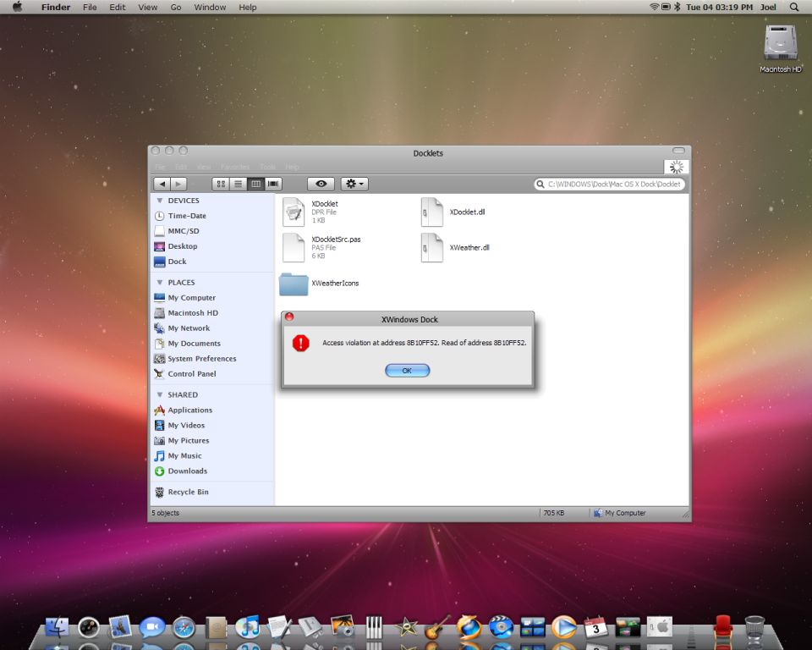Toggle Quick Look eye button
812x650 pixels.
(321, 184)
